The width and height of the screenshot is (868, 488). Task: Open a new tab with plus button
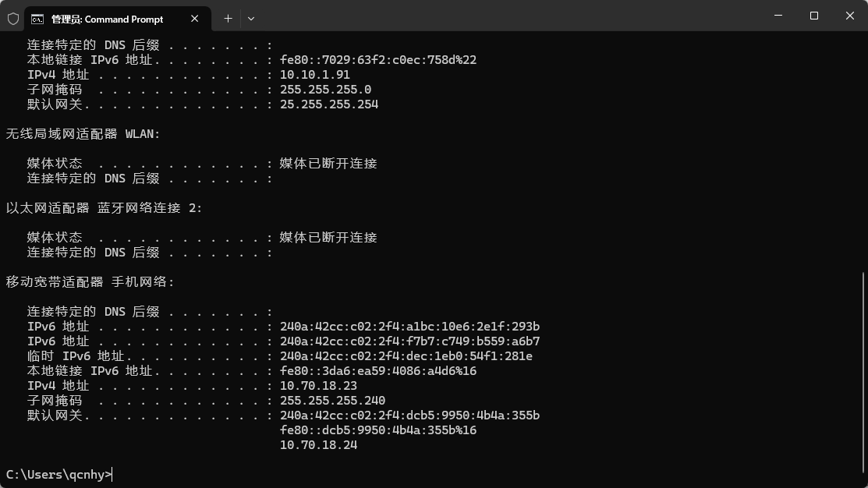point(228,18)
